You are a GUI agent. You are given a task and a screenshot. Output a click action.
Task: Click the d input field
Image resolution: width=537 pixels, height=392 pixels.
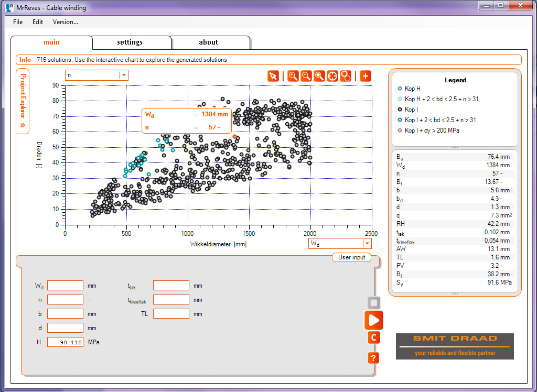(65, 328)
